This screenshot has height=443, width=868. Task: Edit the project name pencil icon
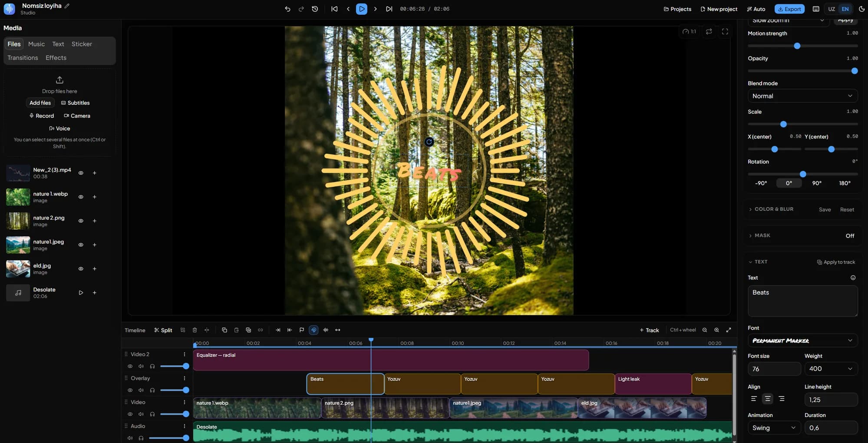point(67,6)
